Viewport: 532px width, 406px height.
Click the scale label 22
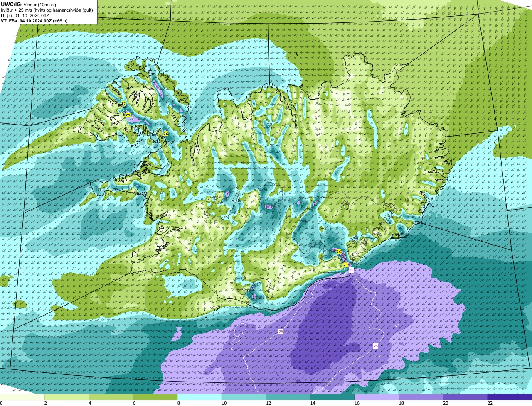[490, 403]
